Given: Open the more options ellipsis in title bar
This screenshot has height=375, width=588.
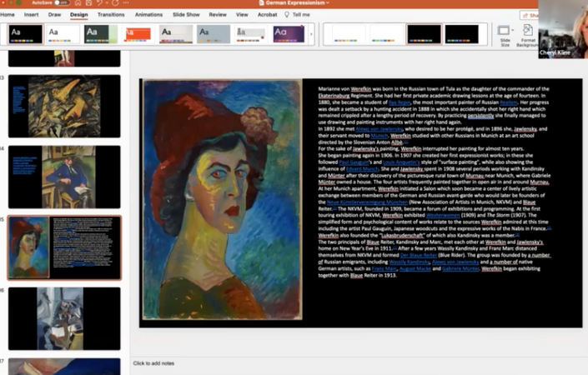Looking at the screenshot, I should (x=126, y=2).
